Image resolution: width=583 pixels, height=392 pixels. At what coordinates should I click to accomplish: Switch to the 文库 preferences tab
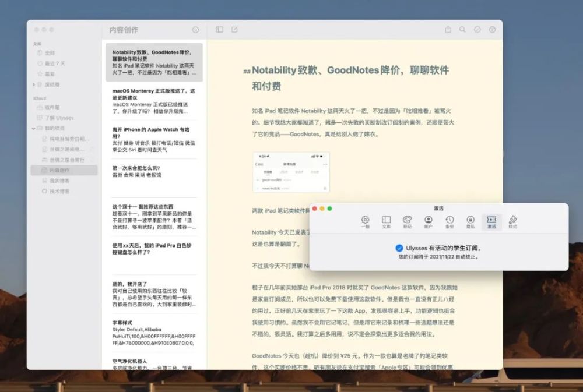pyautogui.click(x=387, y=222)
